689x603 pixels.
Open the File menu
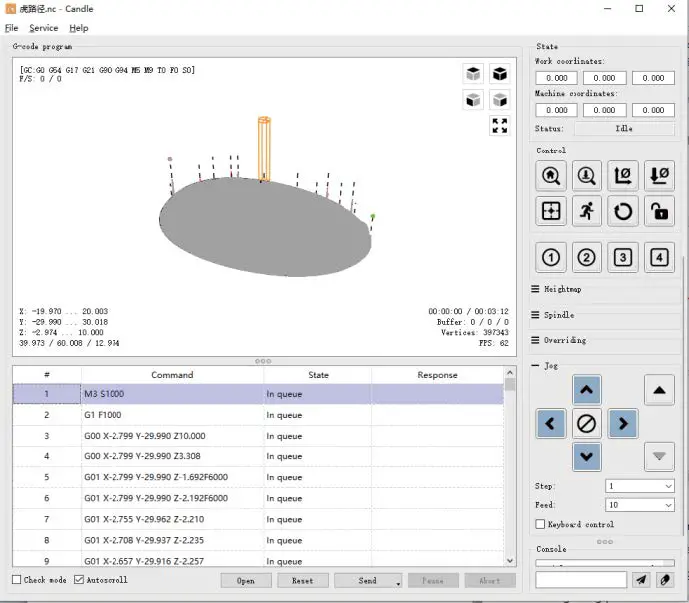tap(11, 28)
